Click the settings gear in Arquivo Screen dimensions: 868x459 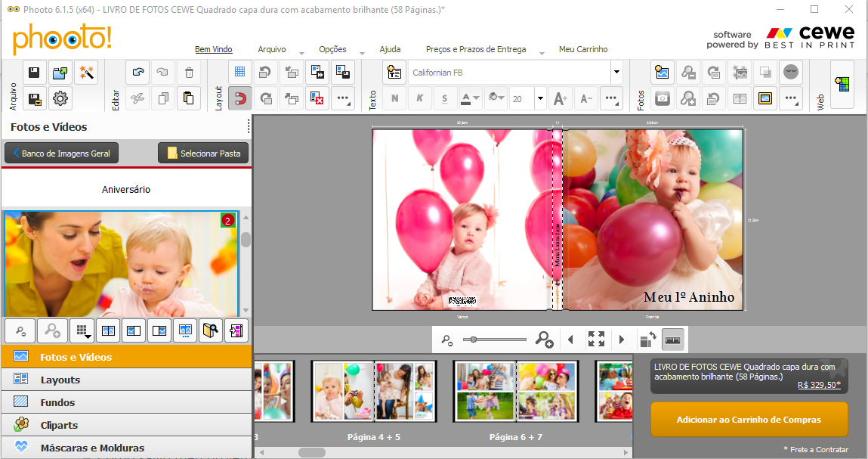pos(60,98)
